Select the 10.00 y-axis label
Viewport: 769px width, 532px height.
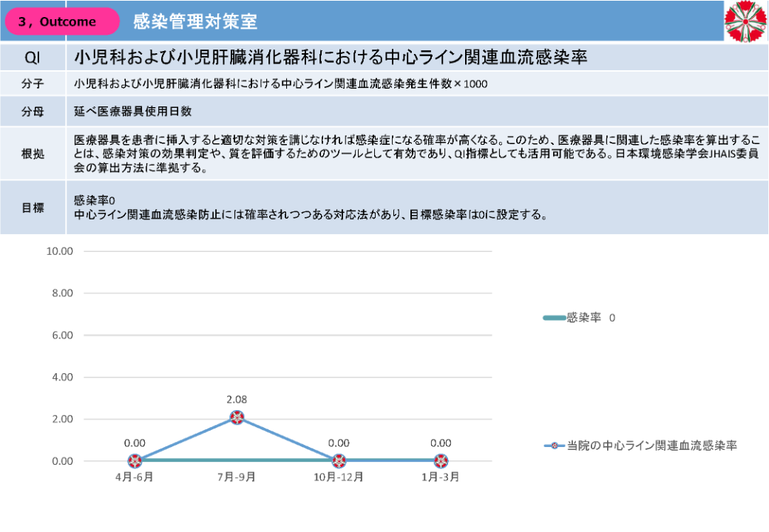60,251
